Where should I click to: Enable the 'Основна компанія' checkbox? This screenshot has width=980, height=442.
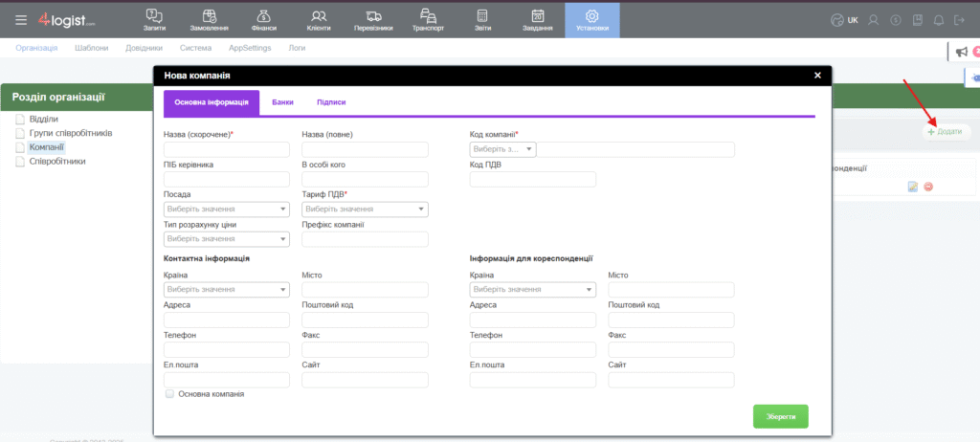click(x=169, y=393)
